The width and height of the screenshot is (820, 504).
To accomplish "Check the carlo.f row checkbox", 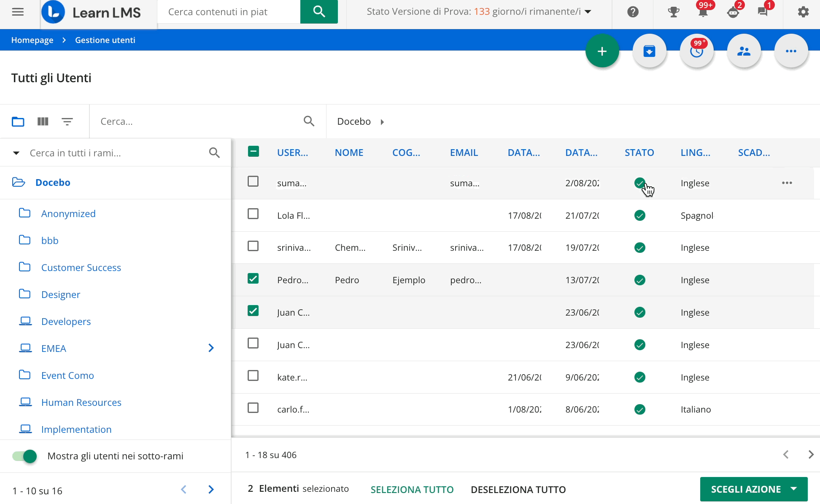I will pyautogui.click(x=253, y=407).
